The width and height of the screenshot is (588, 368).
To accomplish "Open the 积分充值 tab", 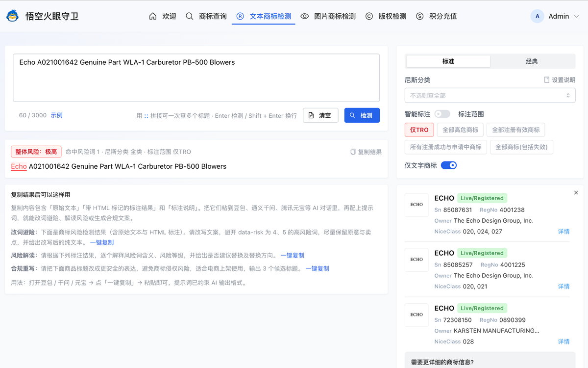I will [436, 16].
